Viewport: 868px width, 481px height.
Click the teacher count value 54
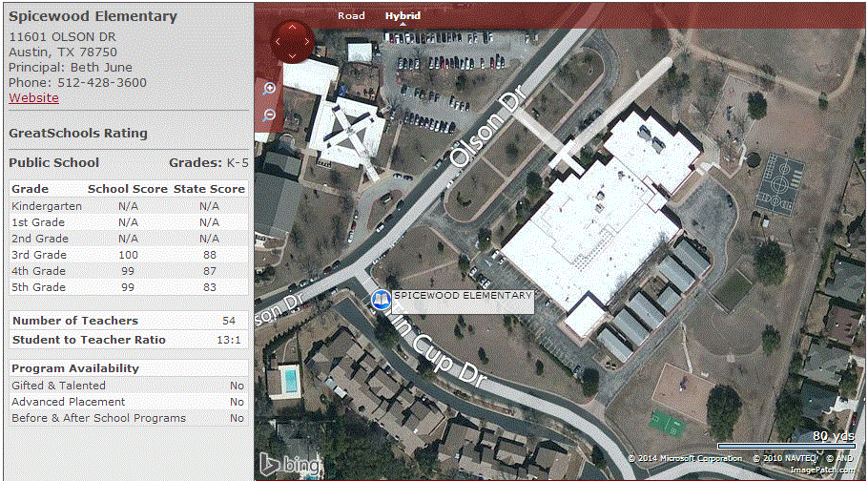click(x=229, y=321)
